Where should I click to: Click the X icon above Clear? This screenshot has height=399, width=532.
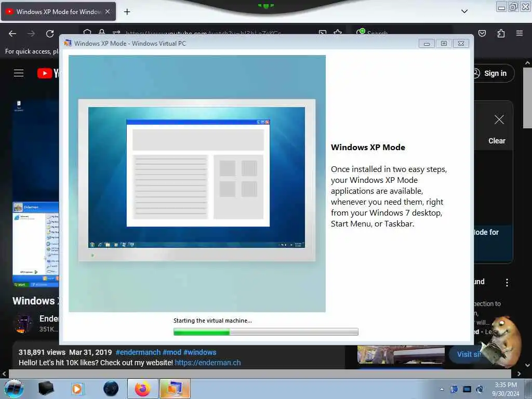(x=499, y=119)
